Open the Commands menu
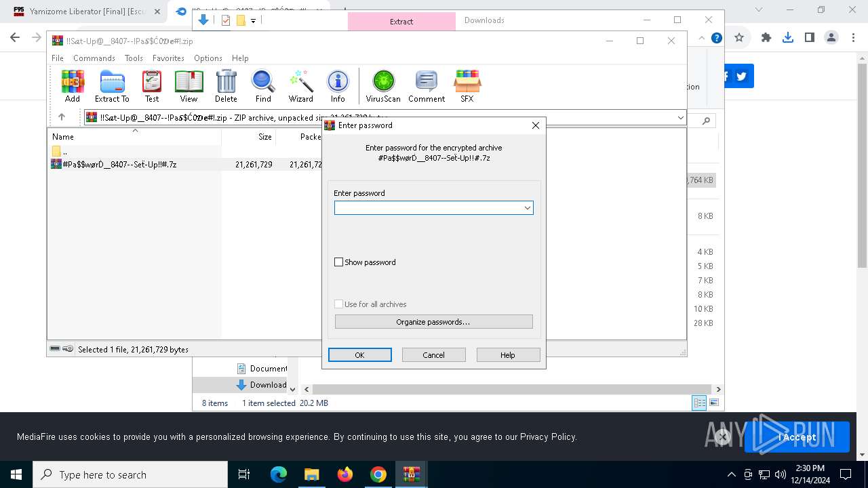The height and width of the screenshot is (488, 868). pos(94,58)
